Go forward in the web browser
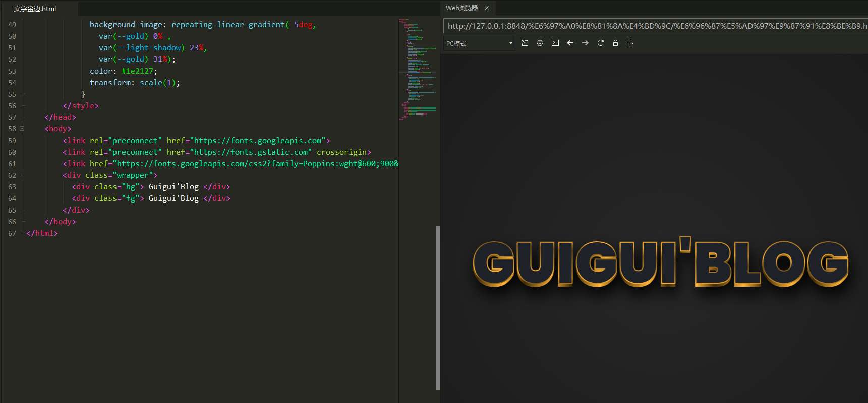The width and height of the screenshot is (868, 403). click(585, 43)
